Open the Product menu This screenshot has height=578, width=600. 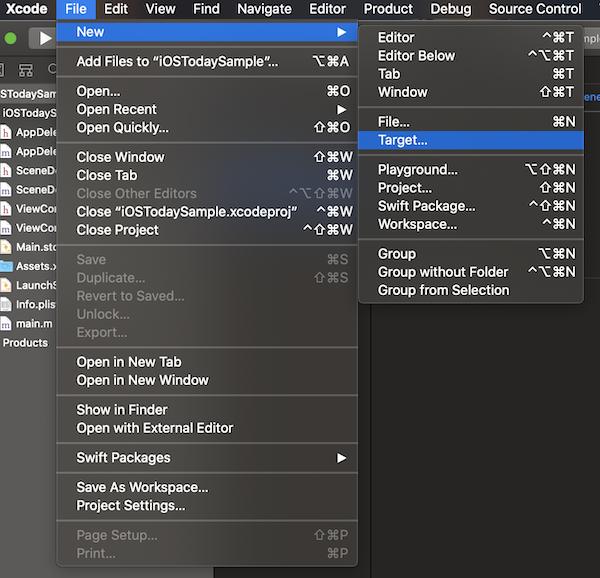coord(388,9)
